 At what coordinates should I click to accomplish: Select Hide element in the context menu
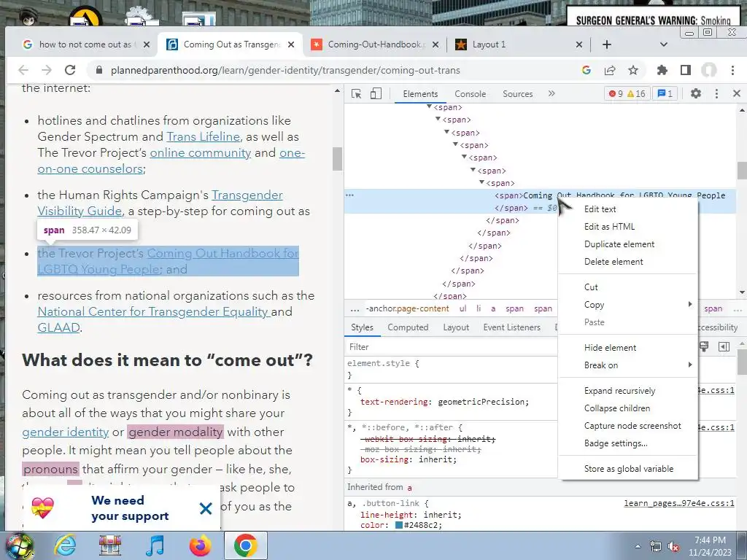(x=628, y=348)
